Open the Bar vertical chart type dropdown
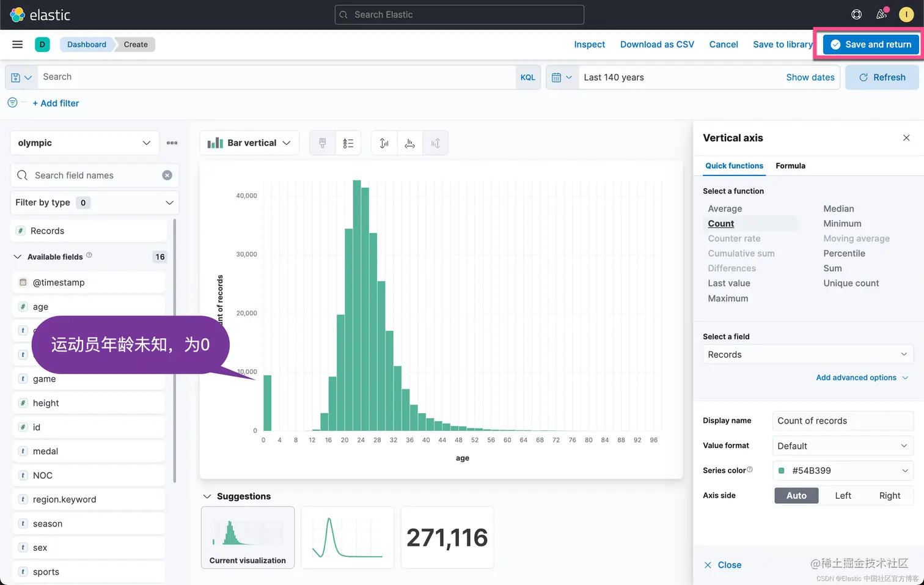The image size is (924, 585). 249,143
